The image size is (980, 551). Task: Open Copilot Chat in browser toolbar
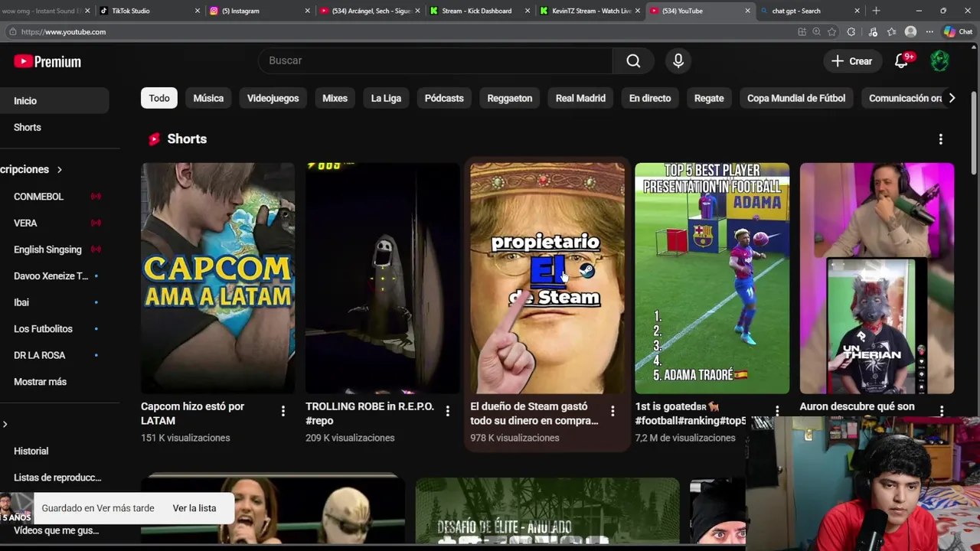[958, 32]
